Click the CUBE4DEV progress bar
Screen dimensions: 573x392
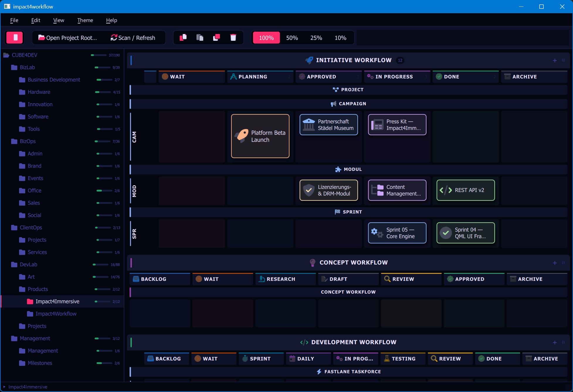pos(99,55)
